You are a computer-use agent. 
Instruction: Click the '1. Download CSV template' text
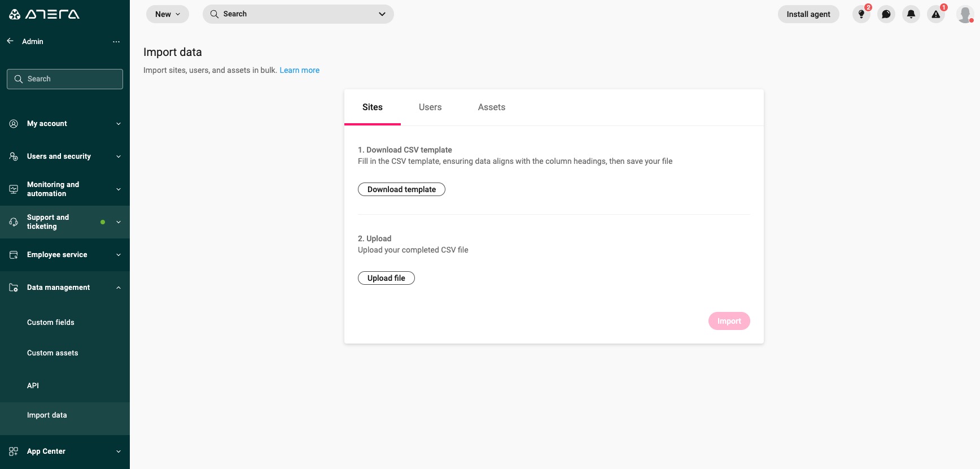[x=405, y=150]
